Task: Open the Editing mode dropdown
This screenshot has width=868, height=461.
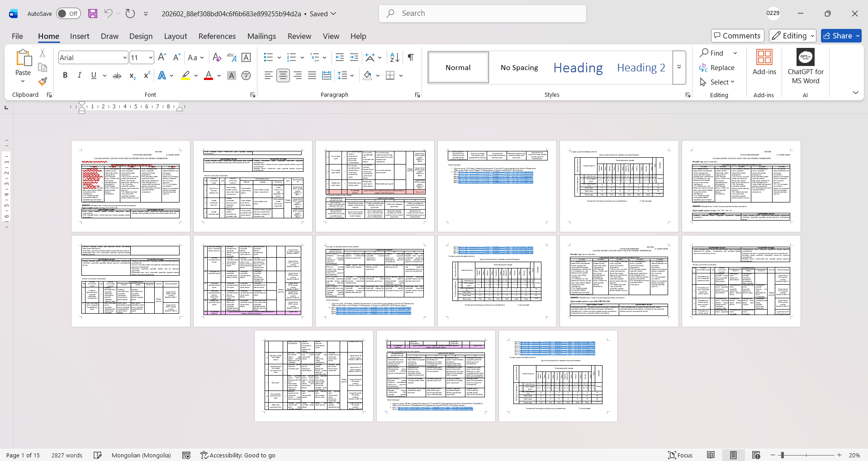Action: (793, 36)
